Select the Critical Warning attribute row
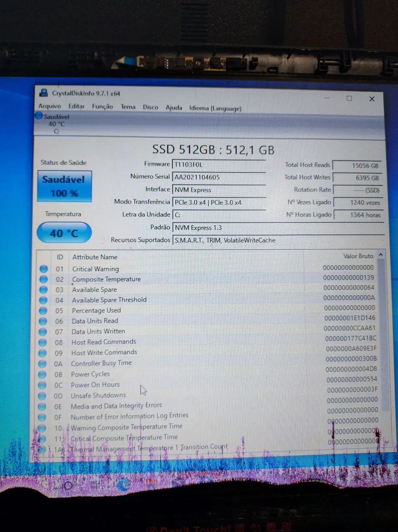Image resolution: width=398 pixels, height=532 pixels. point(208,268)
